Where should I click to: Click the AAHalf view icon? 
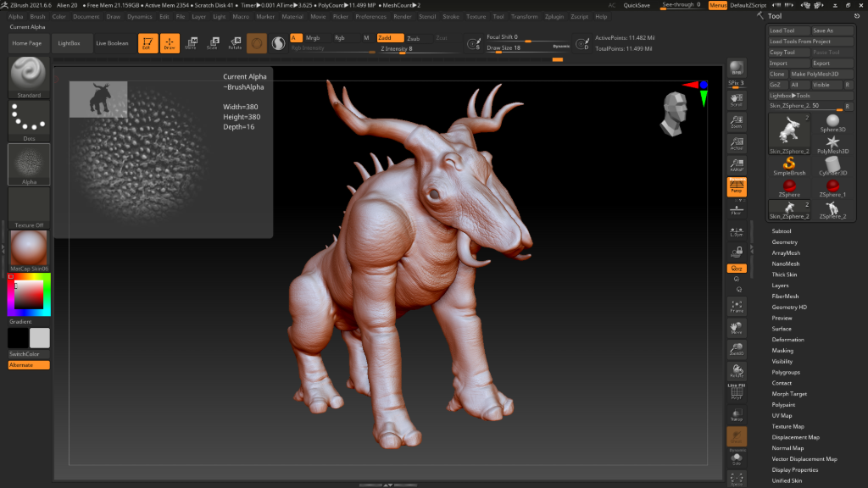[x=737, y=165]
